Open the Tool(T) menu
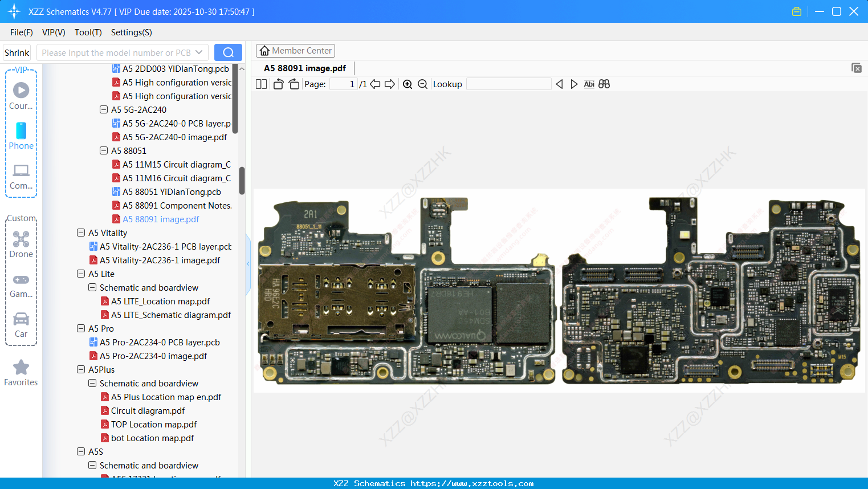The image size is (868, 489). point(88,32)
